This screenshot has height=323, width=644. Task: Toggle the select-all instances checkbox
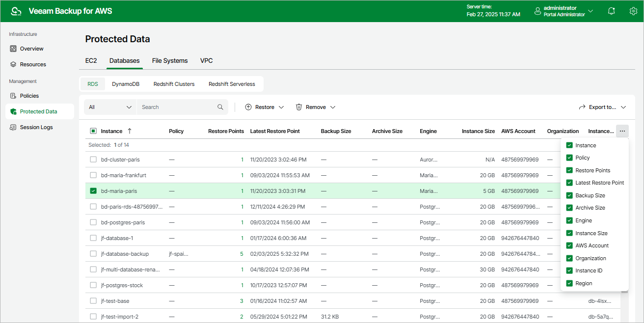(93, 131)
